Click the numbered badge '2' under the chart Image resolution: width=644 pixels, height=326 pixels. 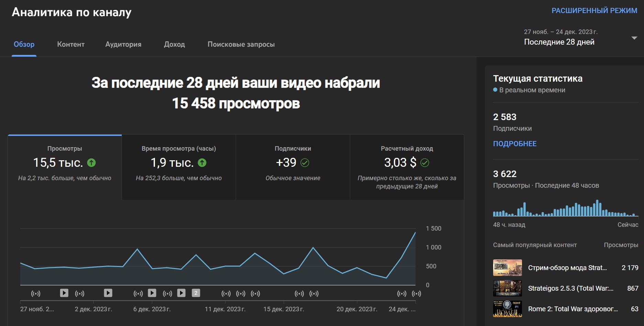[196, 293]
